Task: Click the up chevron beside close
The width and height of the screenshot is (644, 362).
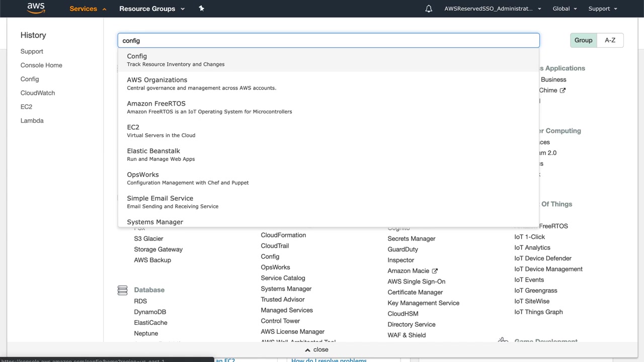Action: 308,350
